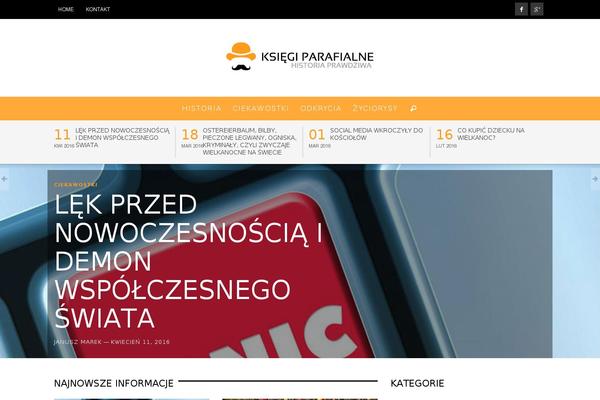
Task: Click the Historia Prawdziwa tagline
Action: tap(331, 65)
